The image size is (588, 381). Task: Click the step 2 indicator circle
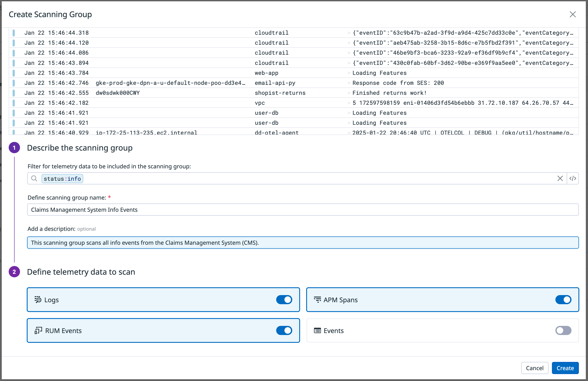[x=14, y=272]
